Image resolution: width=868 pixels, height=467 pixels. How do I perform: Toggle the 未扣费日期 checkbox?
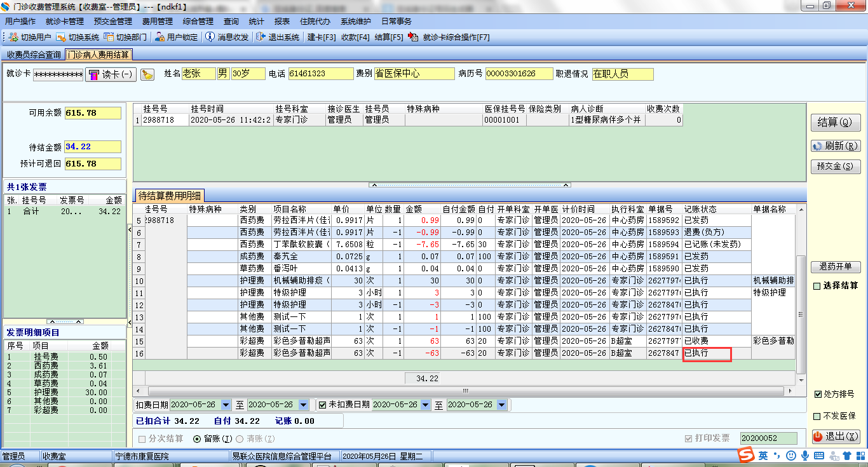(x=322, y=405)
